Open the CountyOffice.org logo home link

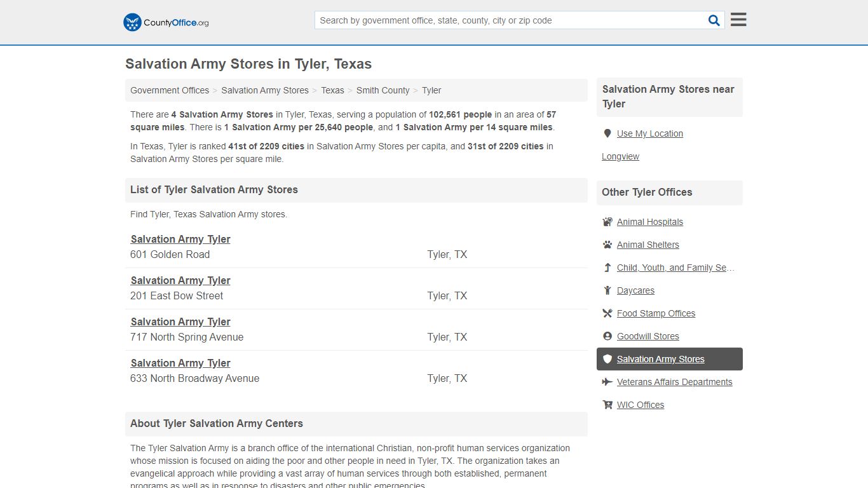point(166,22)
